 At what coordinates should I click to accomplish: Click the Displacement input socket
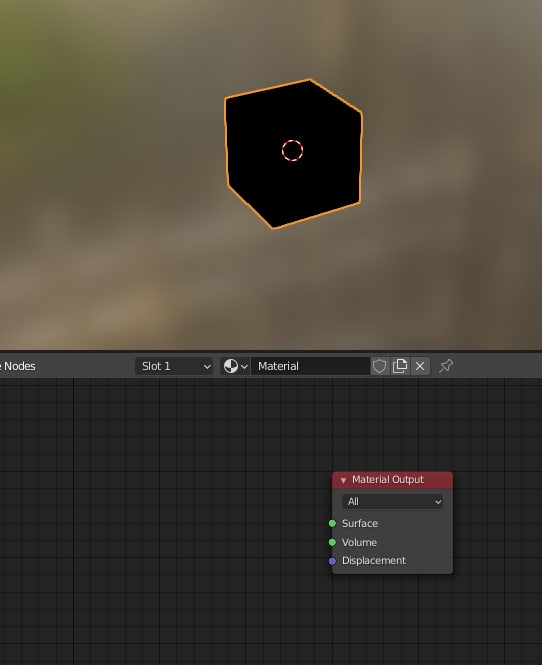[x=332, y=561]
